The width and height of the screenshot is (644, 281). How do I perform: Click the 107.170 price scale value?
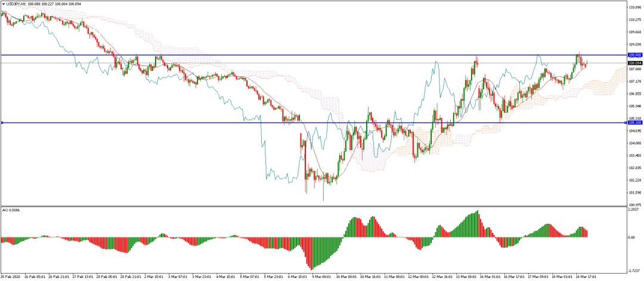[x=634, y=81]
